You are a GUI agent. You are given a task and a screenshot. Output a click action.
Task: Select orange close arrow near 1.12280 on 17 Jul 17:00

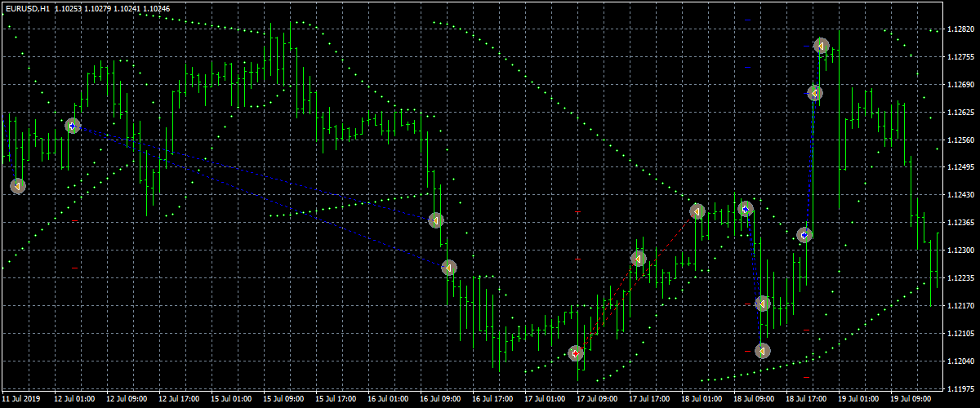(638, 259)
